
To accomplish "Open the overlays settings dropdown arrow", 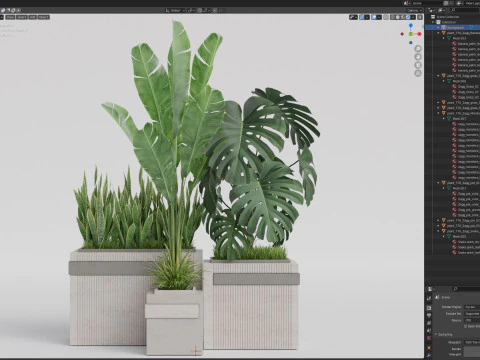I will point(379,17).
